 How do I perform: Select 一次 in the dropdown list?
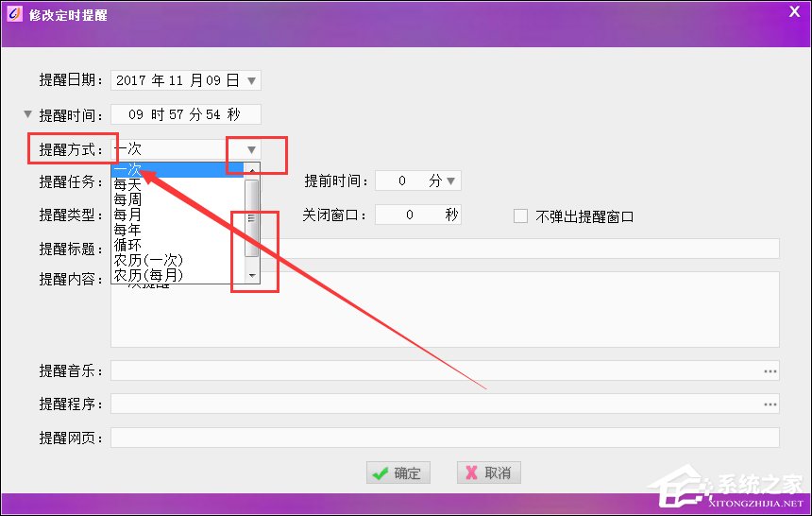coord(177,169)
